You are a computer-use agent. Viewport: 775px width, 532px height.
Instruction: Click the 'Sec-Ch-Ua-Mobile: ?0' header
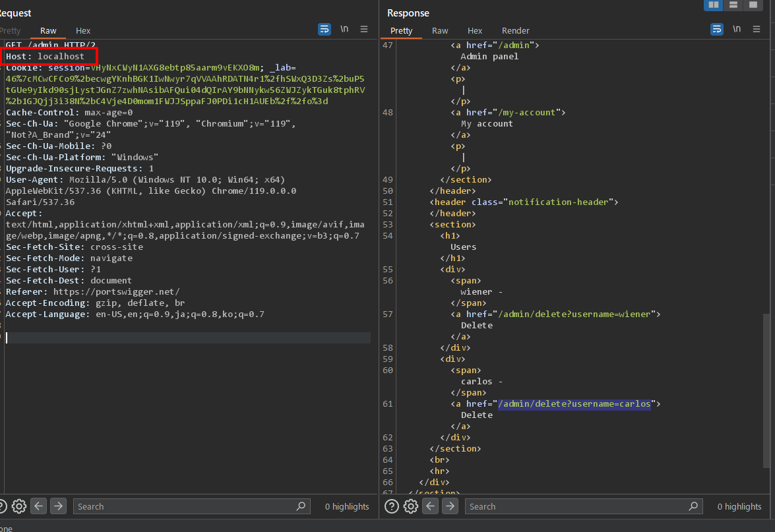(x=59, y=146)
